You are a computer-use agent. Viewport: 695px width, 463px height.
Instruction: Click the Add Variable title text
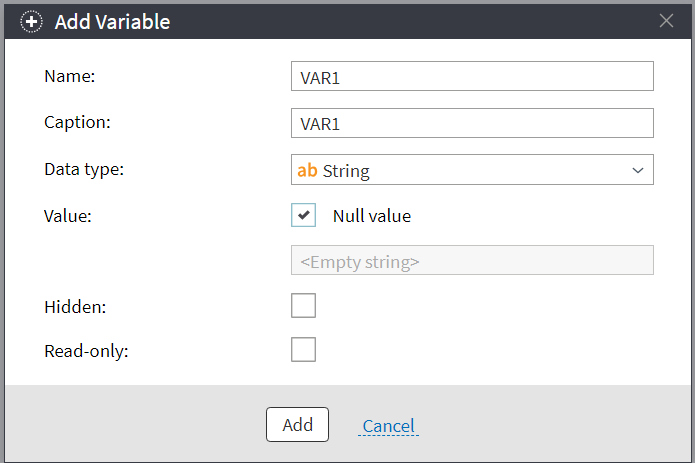[x=112, y=22]
